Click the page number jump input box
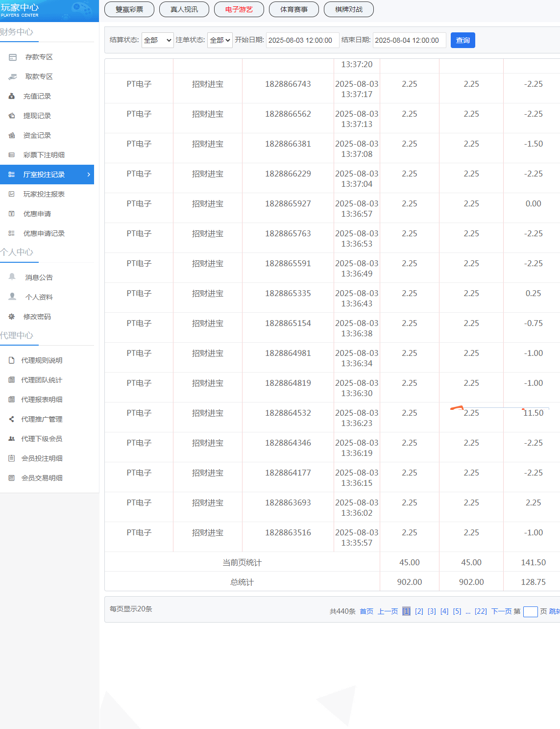This screenshot has height=729, width=560. click(x=530, y=611)
